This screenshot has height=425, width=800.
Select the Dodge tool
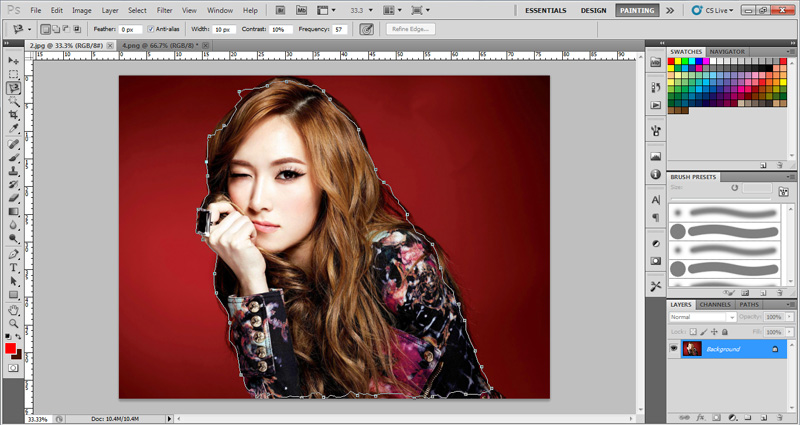(13, 238)
